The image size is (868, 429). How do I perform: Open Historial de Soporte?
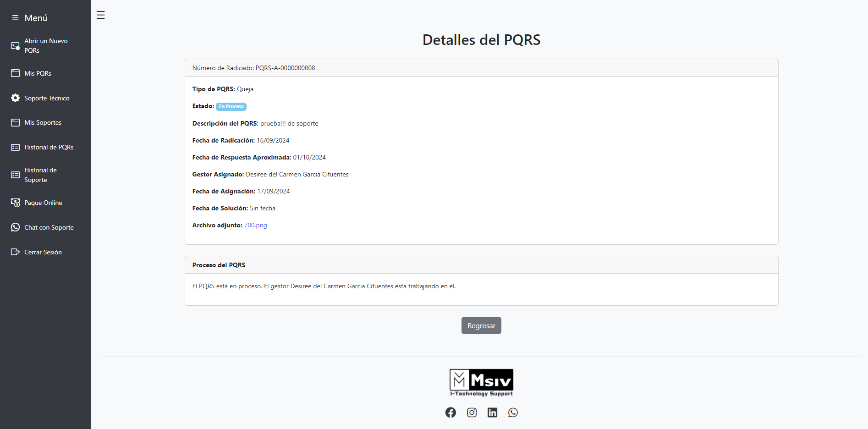[x=40, y=175]
